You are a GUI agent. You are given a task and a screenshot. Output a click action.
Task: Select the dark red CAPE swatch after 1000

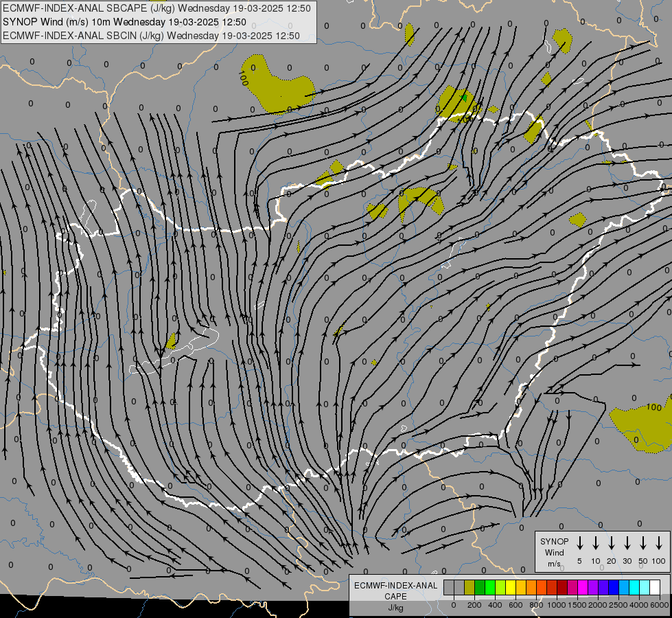coord(562,587)
